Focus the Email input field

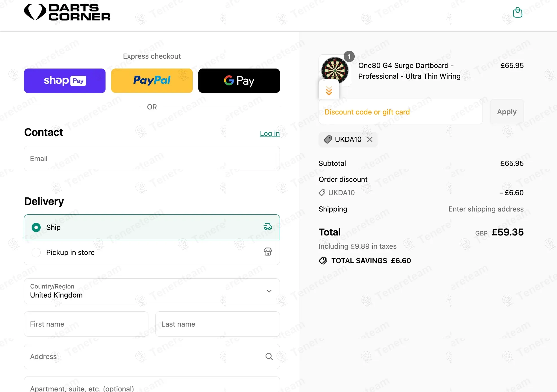click(x=152, y=158)
